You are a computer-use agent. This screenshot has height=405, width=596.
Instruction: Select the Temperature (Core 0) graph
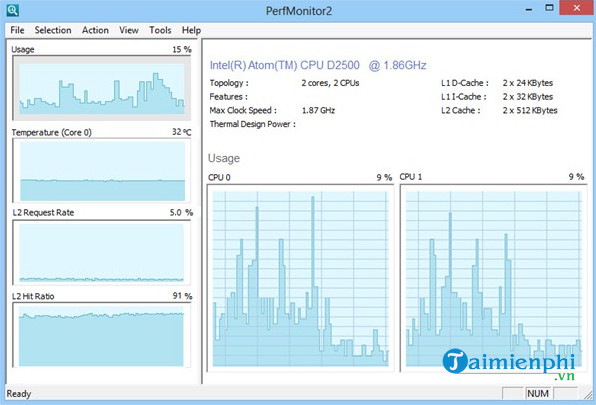tap(101, 170)
